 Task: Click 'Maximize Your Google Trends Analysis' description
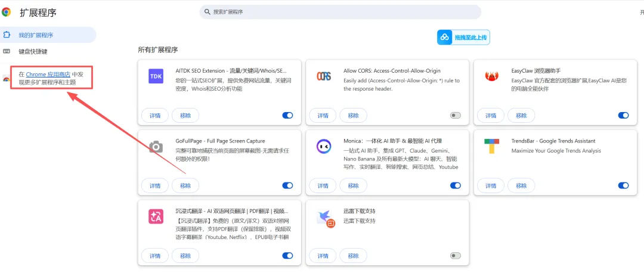(556, 151)
